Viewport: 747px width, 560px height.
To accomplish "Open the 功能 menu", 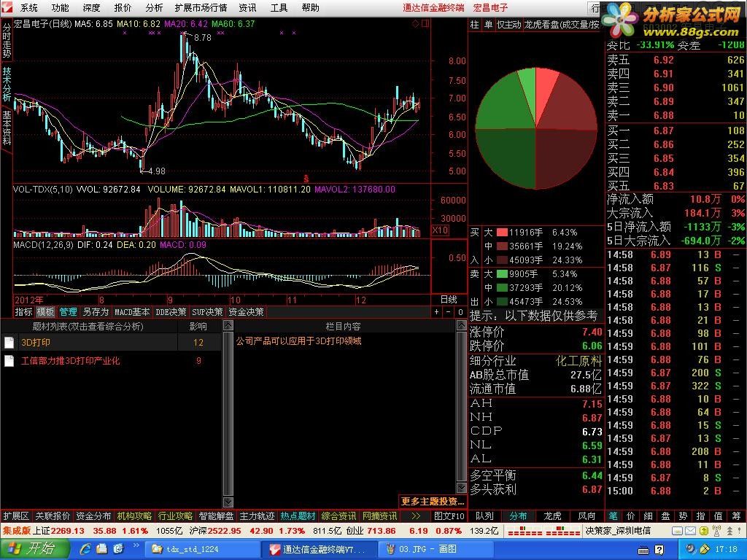I will click(x=60, y=7).
